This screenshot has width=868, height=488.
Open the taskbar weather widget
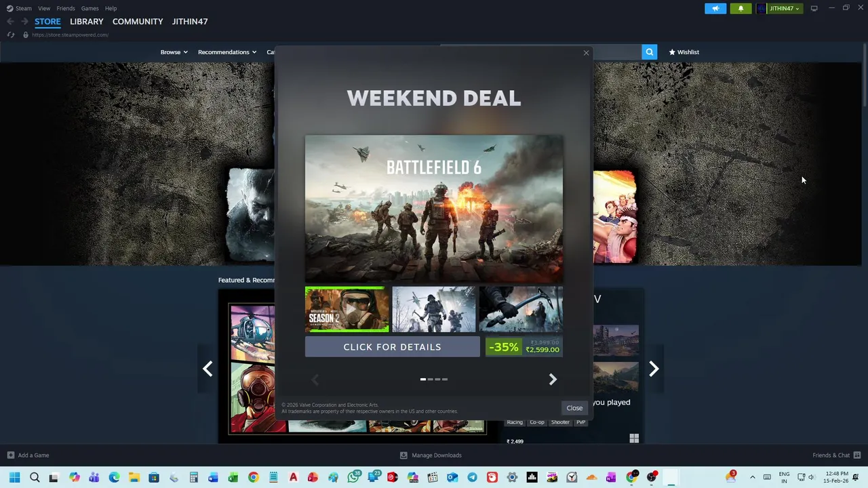point(730,476)
